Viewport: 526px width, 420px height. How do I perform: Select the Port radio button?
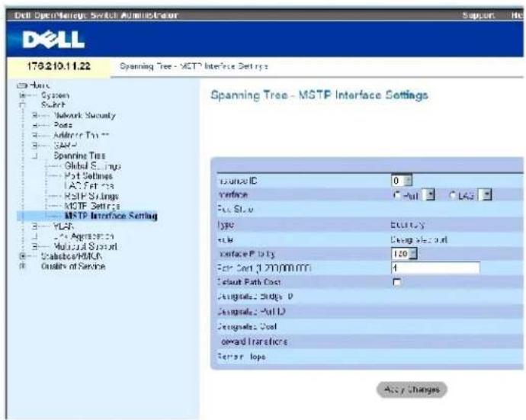click(397, 195)
